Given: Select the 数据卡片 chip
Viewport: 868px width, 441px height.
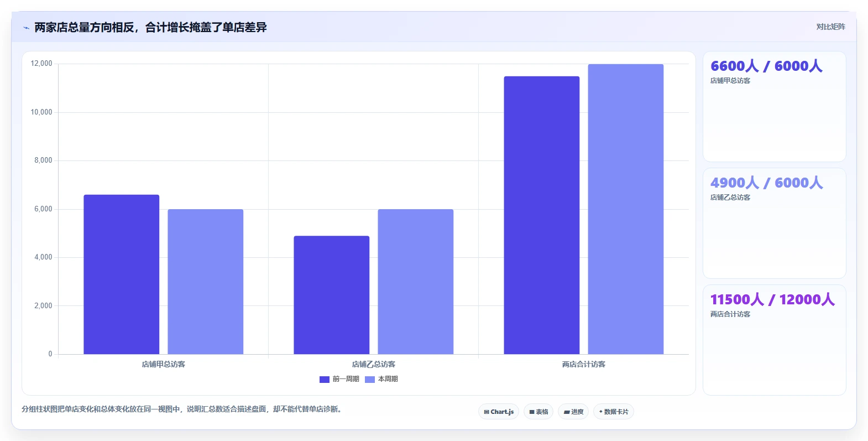Looking at the screenshot, I should click(x=614, y=412).
